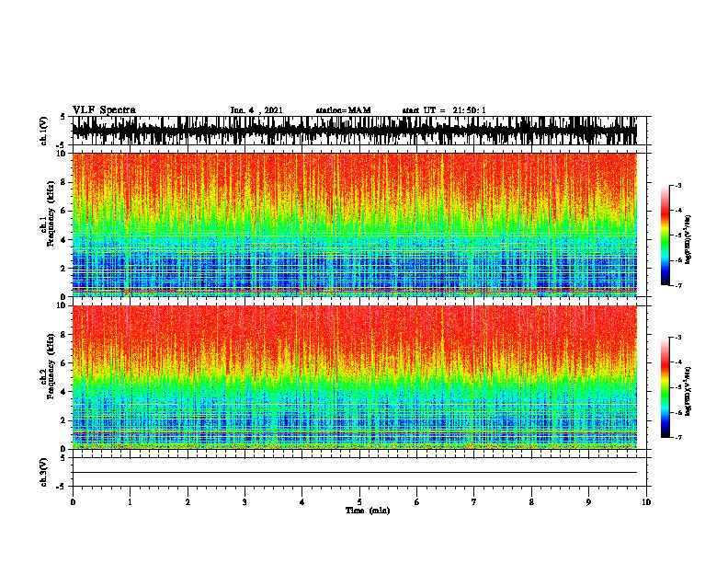Click the time axis tick label "4"
Screen dimensions: 728x563
coord(302,502)
